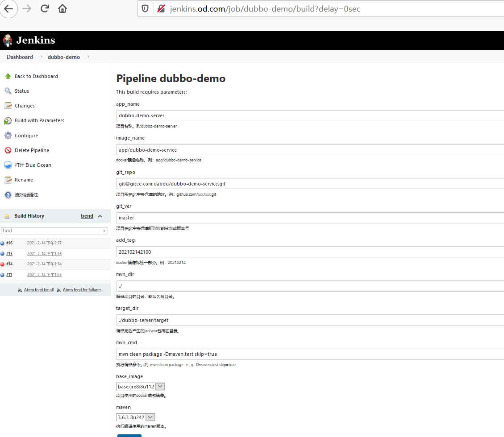Click the RSS icon for Atom feed for failures
504x437 pixels.
click(59, 290)
